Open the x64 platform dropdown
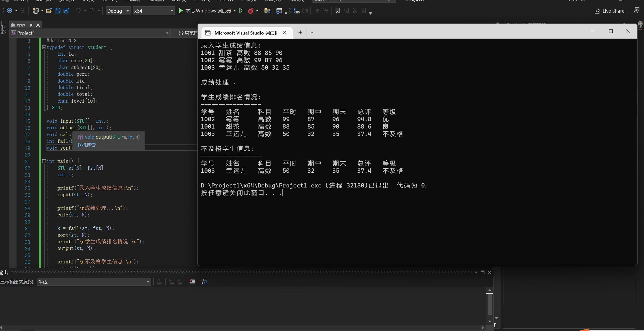The width and height of the screenshot is (644, 331). point(153,11)
